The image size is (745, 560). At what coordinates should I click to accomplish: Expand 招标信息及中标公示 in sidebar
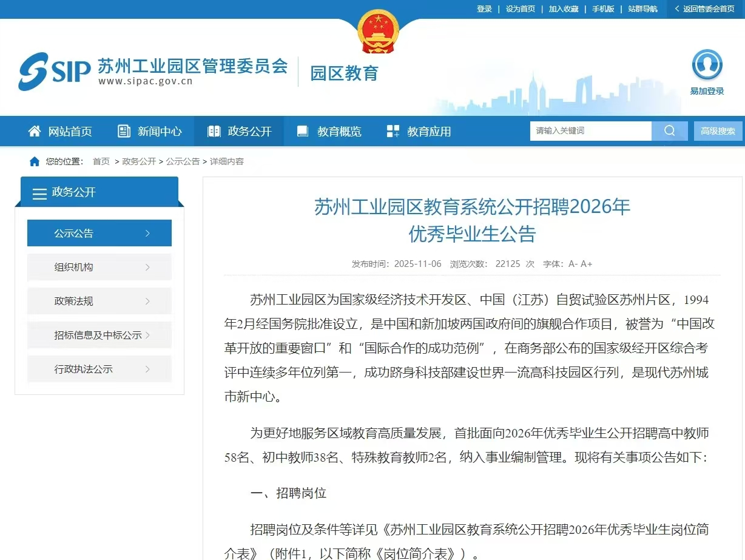(99, 335)
